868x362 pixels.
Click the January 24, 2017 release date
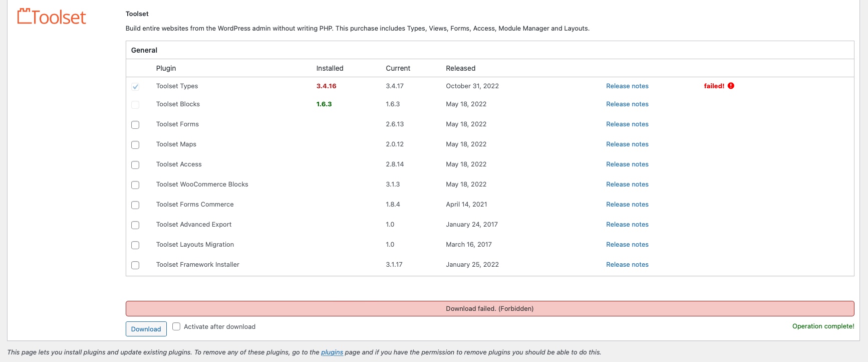click(x=472, y=225)
